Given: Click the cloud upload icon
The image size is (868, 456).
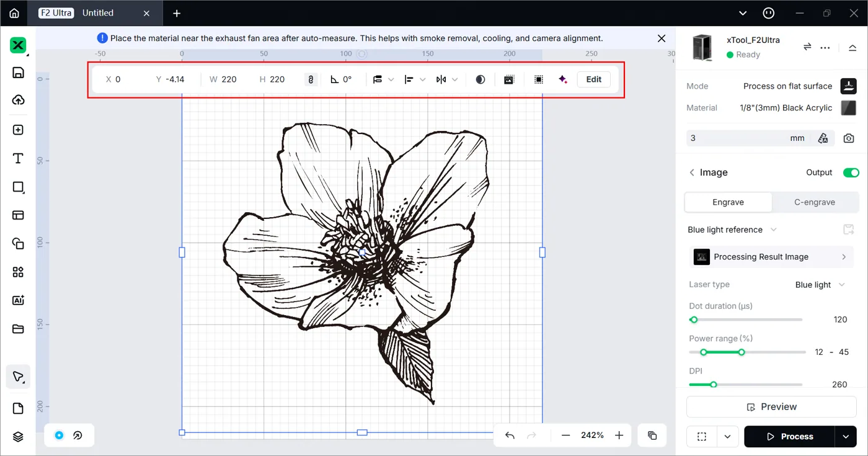Looking at the screenshot, I should 18,100.
